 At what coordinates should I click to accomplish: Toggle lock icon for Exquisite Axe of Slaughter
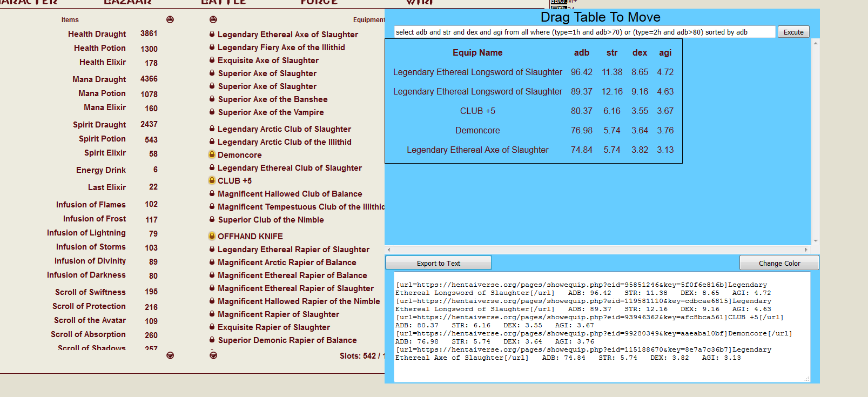click(212, 60)
